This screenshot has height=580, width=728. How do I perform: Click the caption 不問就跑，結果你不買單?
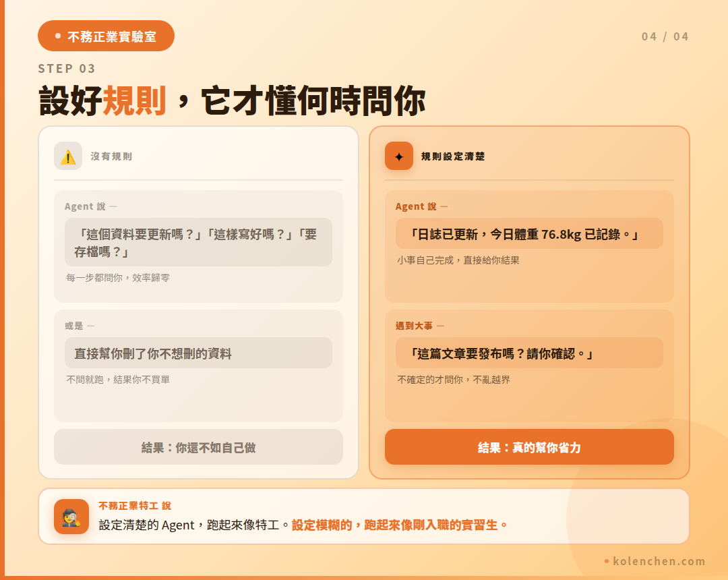[118, 380]
